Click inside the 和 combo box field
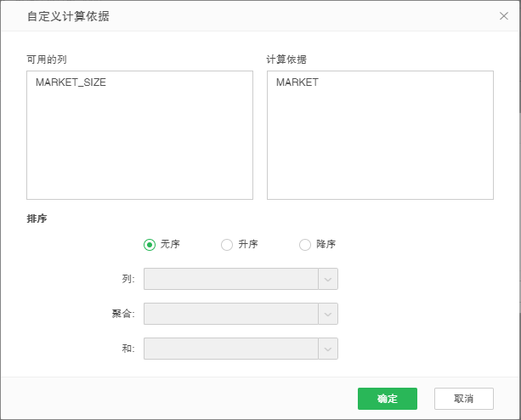 (x=230, y=349)
